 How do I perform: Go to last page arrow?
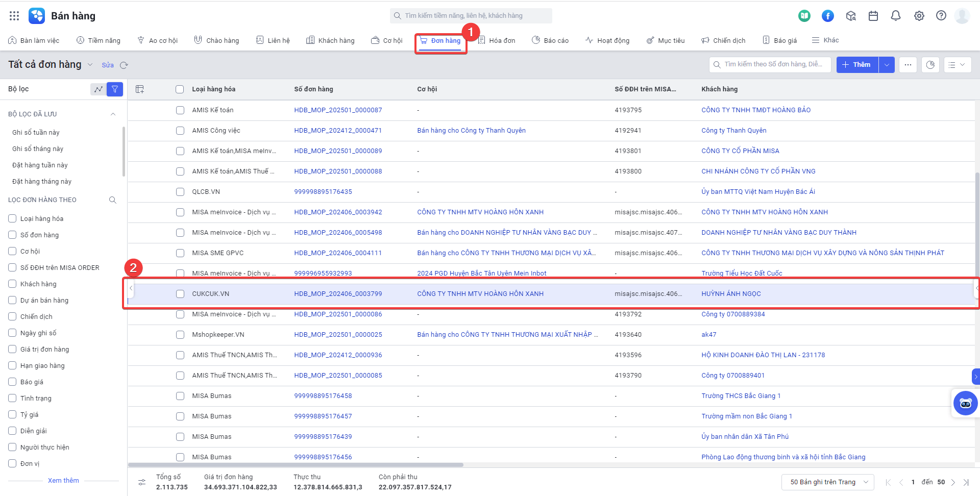pos(966,482)
